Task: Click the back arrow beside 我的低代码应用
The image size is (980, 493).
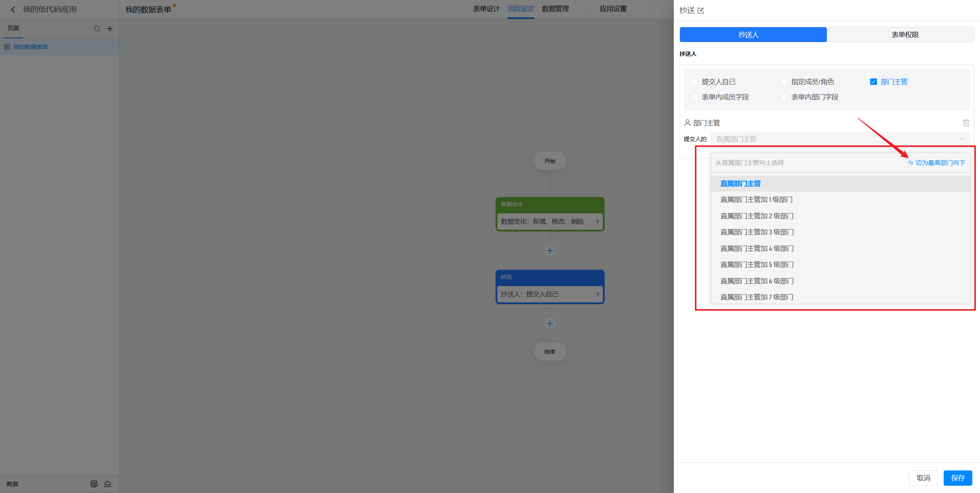Action: pos(13,10)
